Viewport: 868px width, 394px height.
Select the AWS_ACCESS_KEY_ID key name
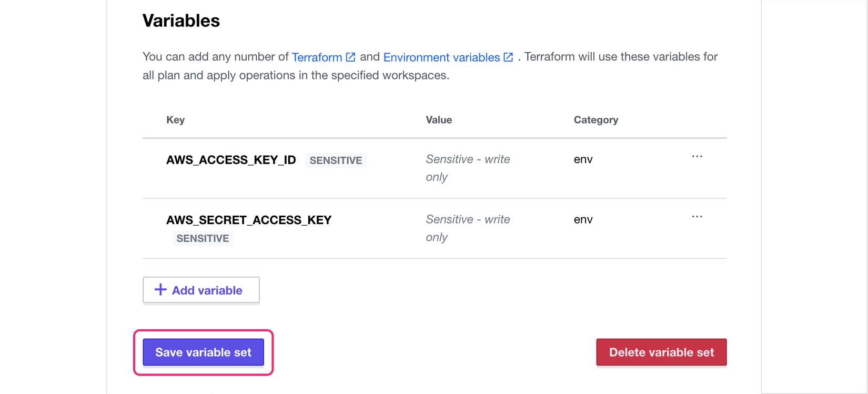231,160
